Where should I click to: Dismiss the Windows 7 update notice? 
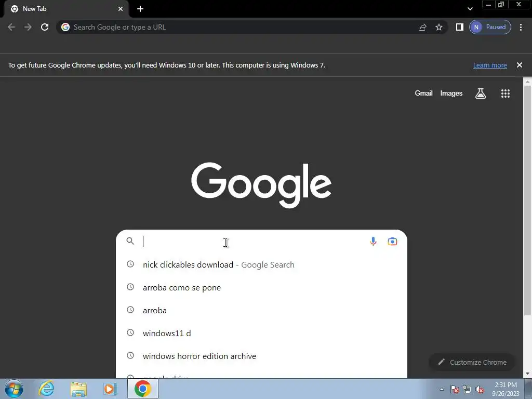click(x=520, y=65)
